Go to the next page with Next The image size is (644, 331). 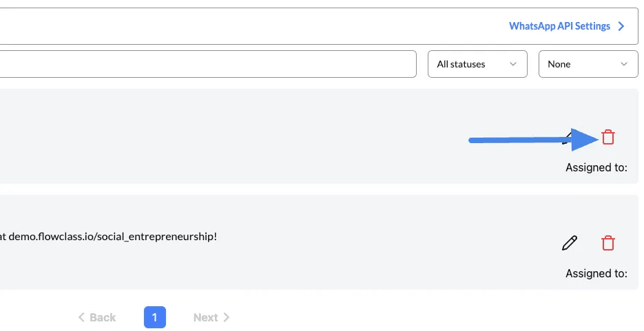point(211,317)
